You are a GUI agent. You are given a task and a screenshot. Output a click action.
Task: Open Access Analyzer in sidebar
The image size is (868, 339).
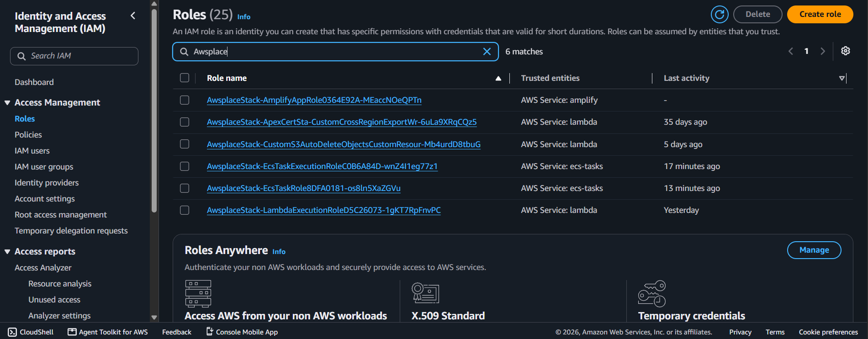[x=43, y=268]
